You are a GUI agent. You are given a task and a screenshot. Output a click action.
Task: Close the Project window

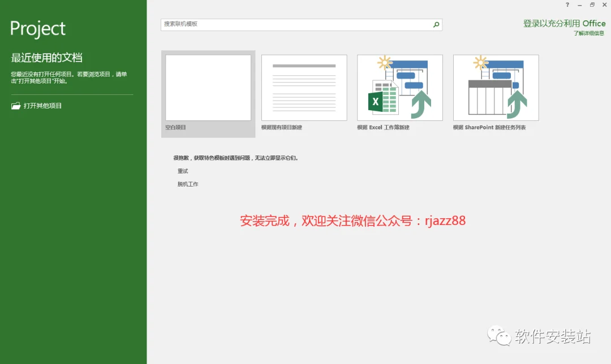(x=605, y=5)
